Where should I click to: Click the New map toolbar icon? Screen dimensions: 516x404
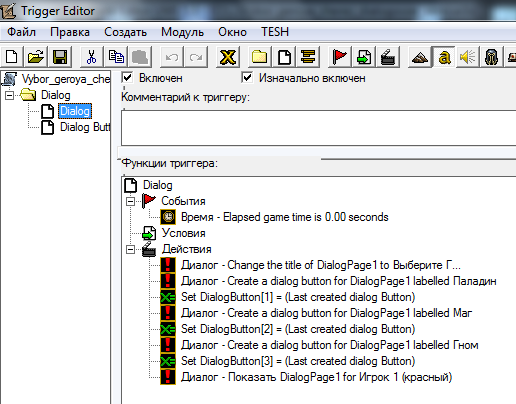[x=12, y=57]
